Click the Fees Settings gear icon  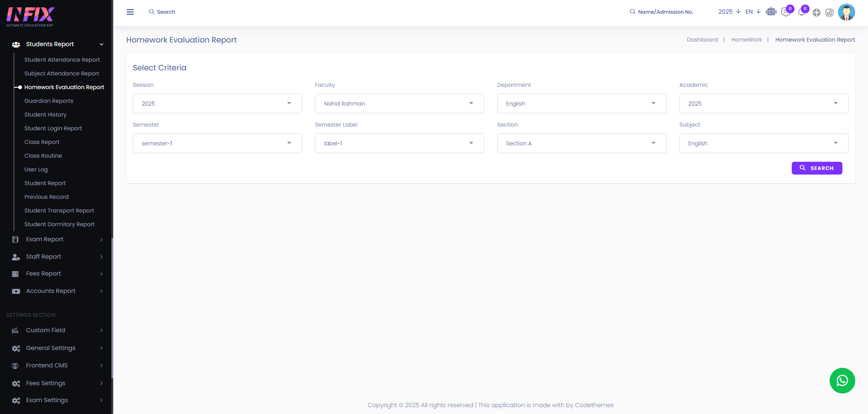tap(16, 383)
